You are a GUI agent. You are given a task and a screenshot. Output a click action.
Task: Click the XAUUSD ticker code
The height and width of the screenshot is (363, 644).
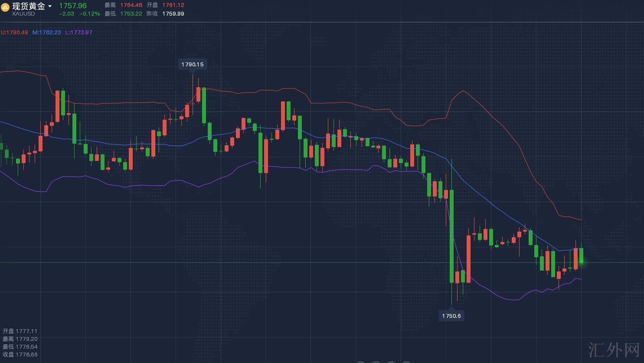pyautogui.click(x=23, y=14)
